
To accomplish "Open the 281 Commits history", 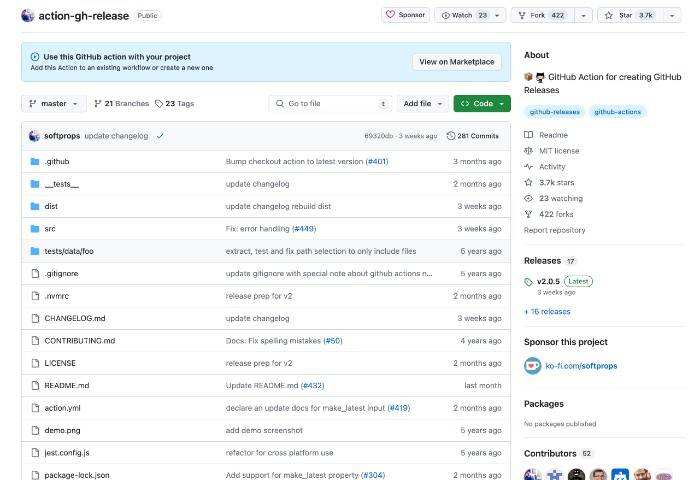I will 473,135.
